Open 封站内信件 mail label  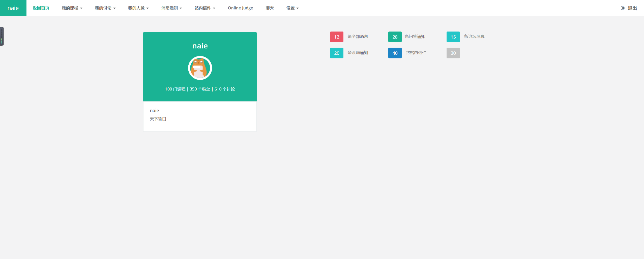(416, 53)
